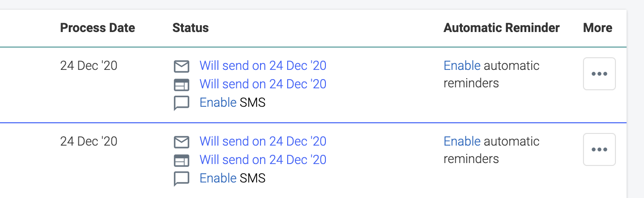Open first row's email 'Will send on 24 Dec '20' link

(x=263, y=66)
